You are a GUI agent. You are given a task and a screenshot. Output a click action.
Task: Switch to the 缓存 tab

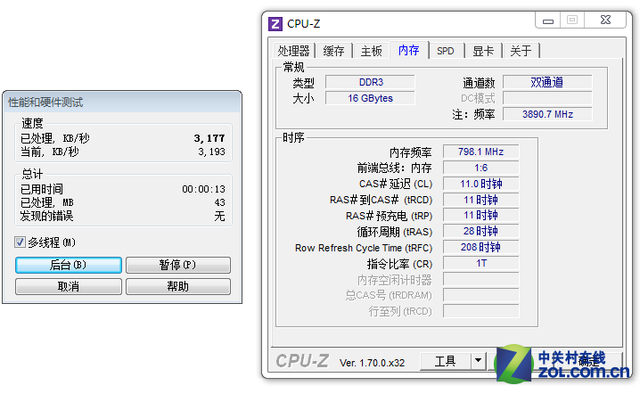coord(333,51)
